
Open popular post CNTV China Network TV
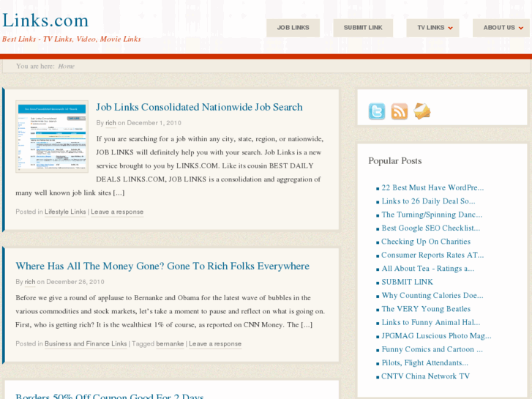[425, 376]
